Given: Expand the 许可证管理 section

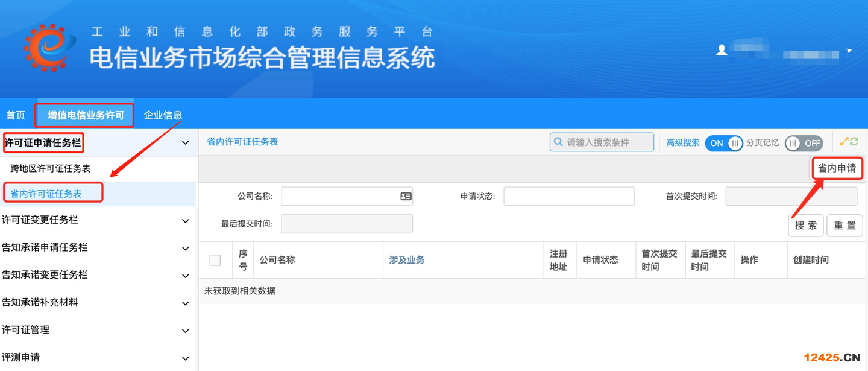Looking at the screenshot, I should click(x=185, y=331).
